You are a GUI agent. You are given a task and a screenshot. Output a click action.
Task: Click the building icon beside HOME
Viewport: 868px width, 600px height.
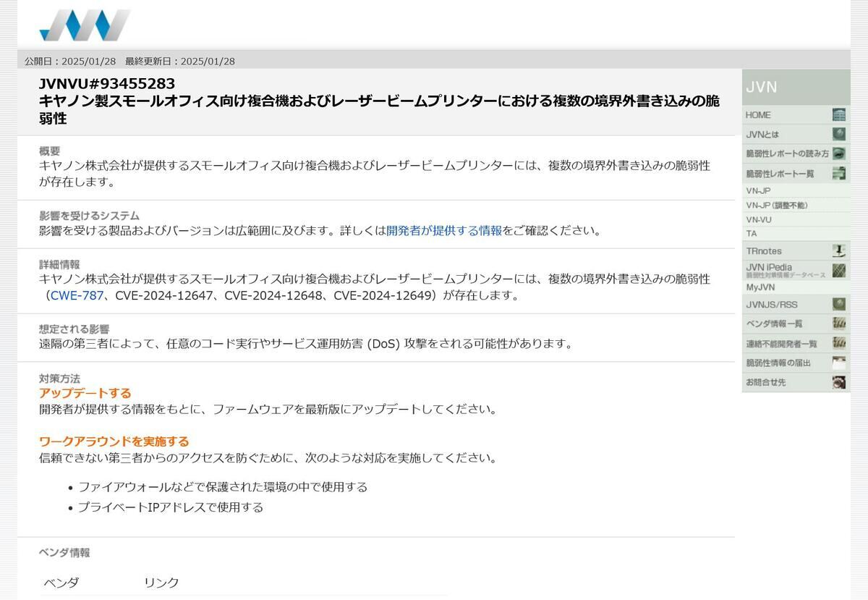pos(839,115)
